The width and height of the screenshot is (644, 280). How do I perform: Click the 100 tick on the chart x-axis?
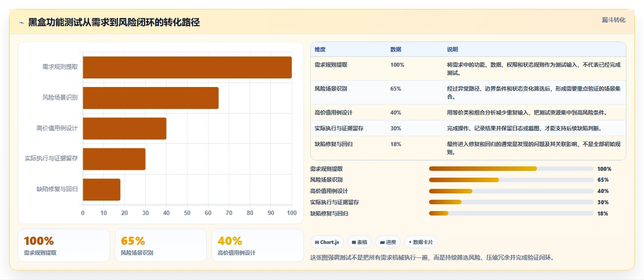[x=292, y=213]
